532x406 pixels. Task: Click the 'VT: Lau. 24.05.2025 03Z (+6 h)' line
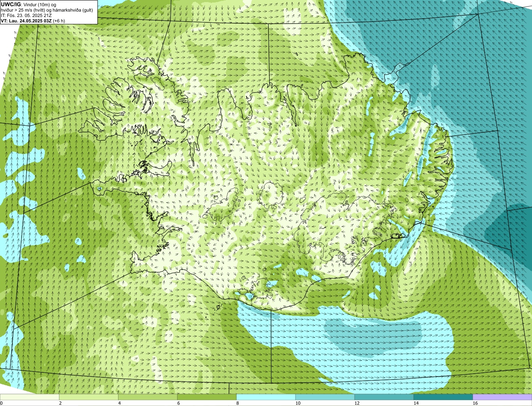pos(33,21)
